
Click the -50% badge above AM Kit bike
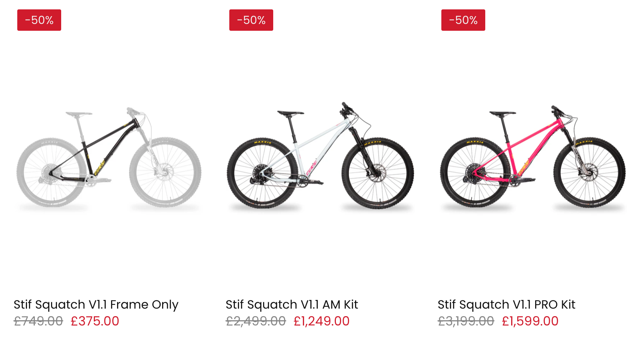click(251, 20)
